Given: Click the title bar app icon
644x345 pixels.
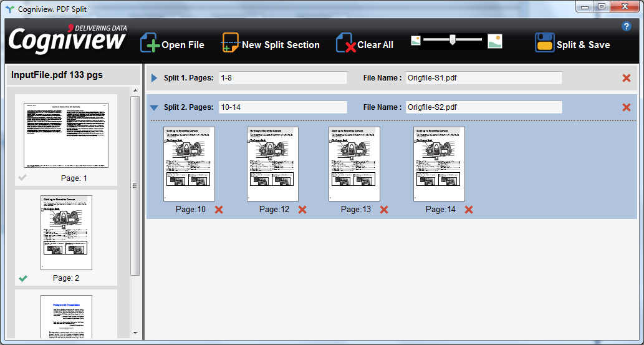Looking at the screenshot, I should (x=10, y=9).
